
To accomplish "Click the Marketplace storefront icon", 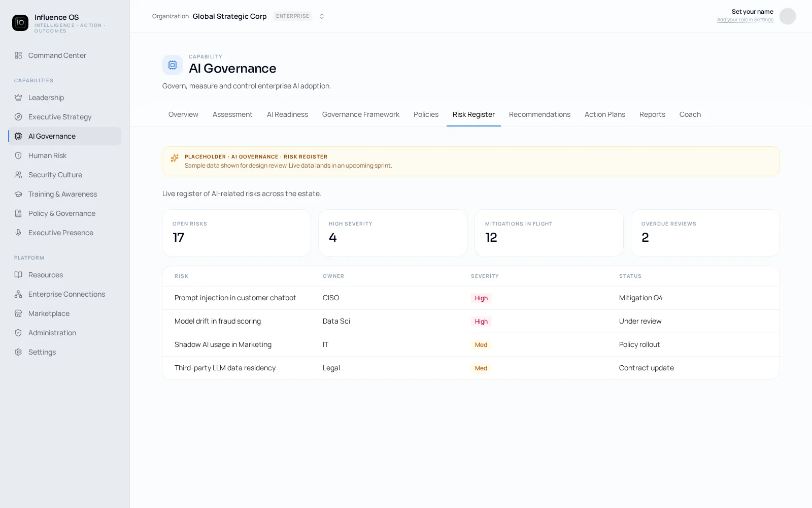I will 18,313.
